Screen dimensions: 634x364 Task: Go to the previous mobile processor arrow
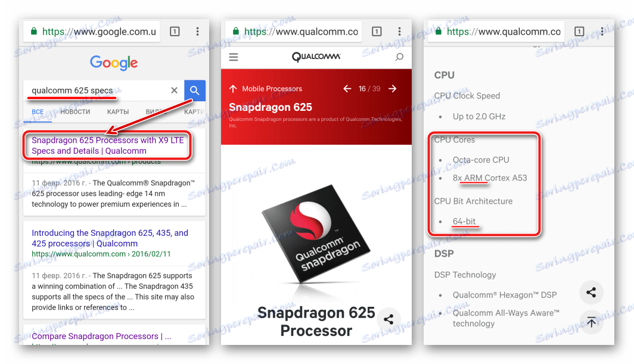[x=347, y=89]
